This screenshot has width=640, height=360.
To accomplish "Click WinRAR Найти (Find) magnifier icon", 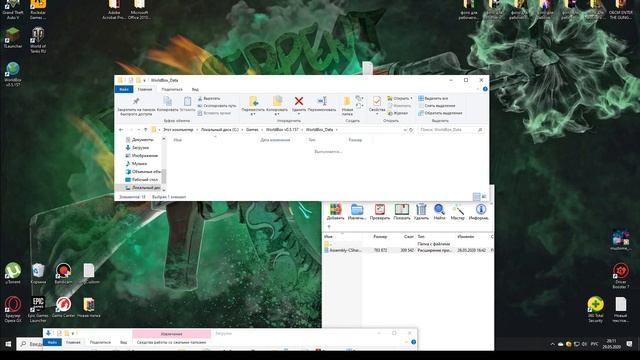I will click(440, 212).
